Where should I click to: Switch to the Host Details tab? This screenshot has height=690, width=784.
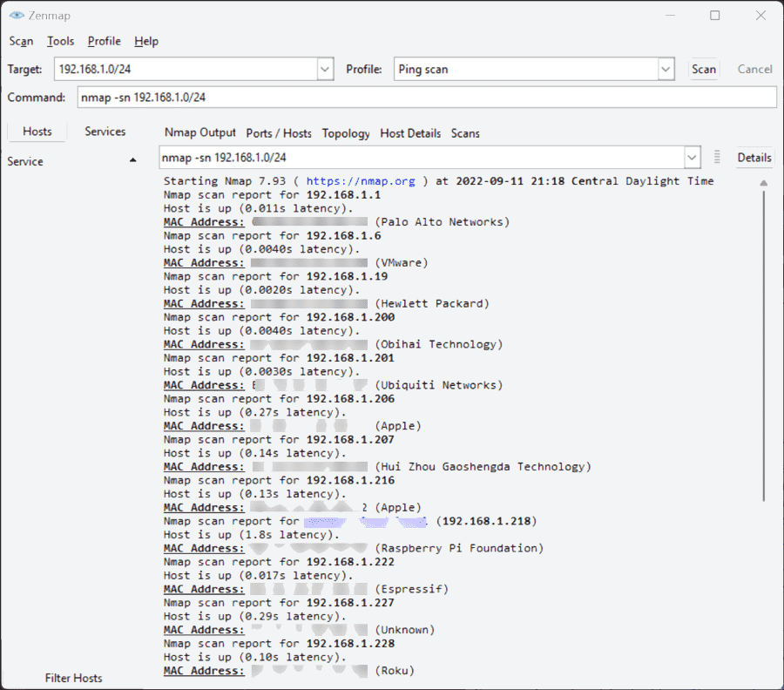[x=410, y=133]
